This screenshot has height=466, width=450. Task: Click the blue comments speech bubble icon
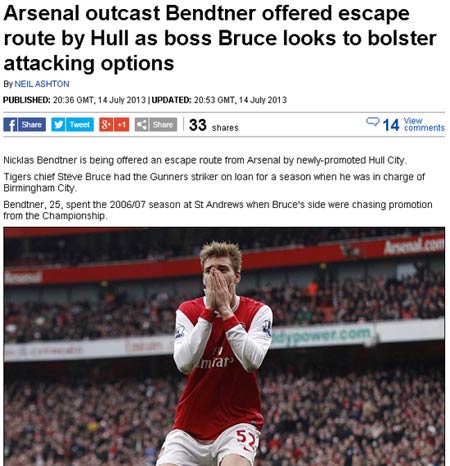point(372,122)
